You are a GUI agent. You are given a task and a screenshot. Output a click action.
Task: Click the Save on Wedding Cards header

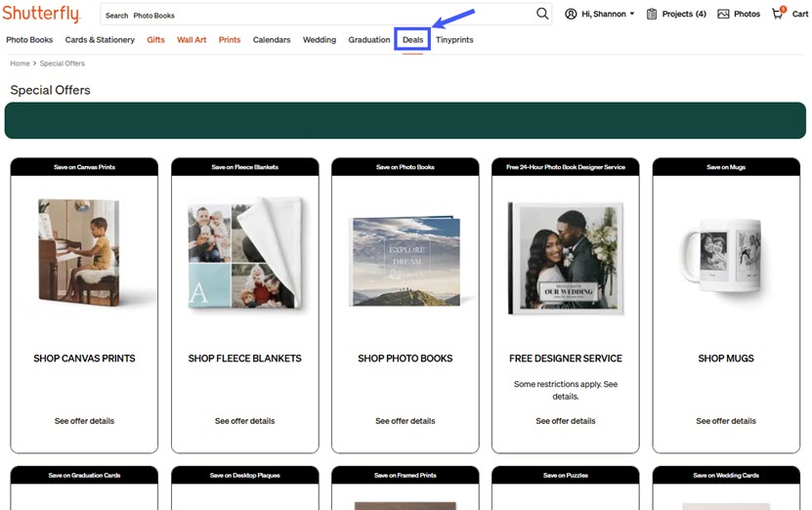click(x=726, y=475)
